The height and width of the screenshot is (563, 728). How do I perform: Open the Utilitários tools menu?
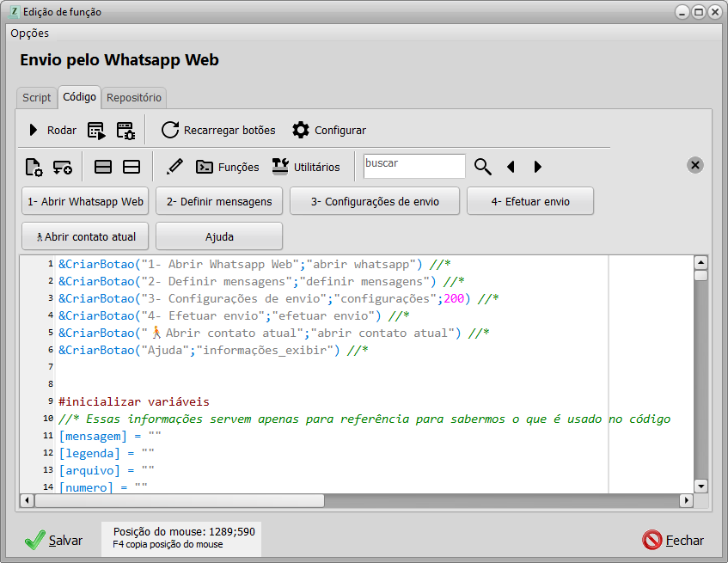[x=306, y=167]
